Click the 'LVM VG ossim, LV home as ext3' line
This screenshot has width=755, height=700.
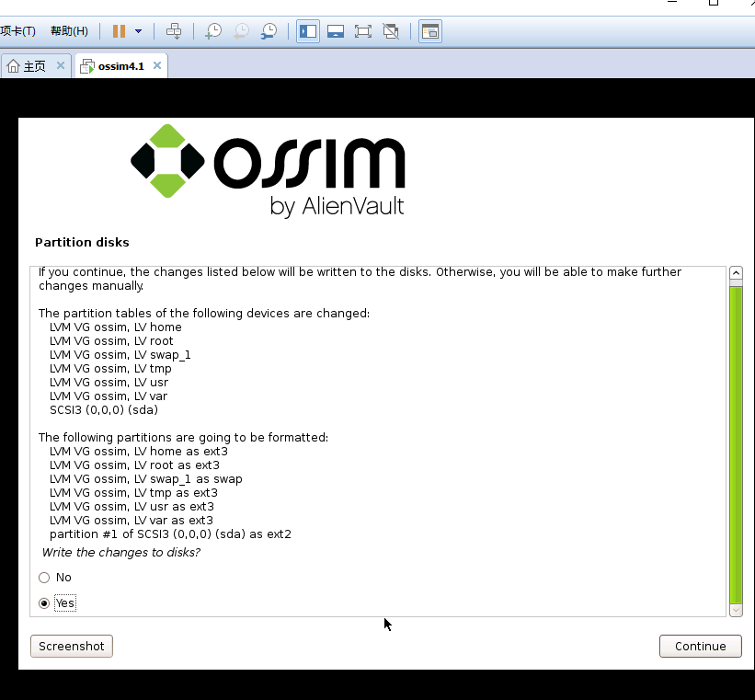(x=139, y=452)
